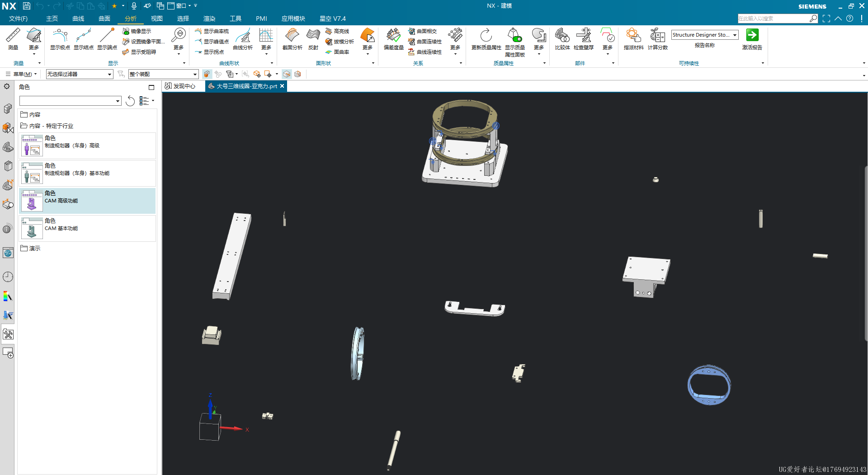This screenshot has width=868, height=475.
Task: Select 制造规划器 (车身) 基本功能 role
Action: click(87, 173)
